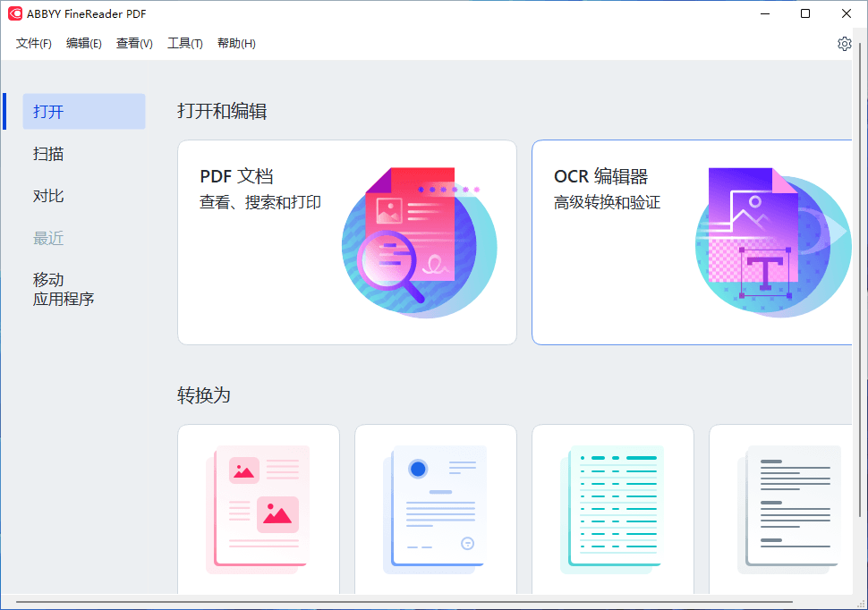Select the teal table-document conversion icon
The height and width of the screenshot is (610, 868).
pos(612,510)
